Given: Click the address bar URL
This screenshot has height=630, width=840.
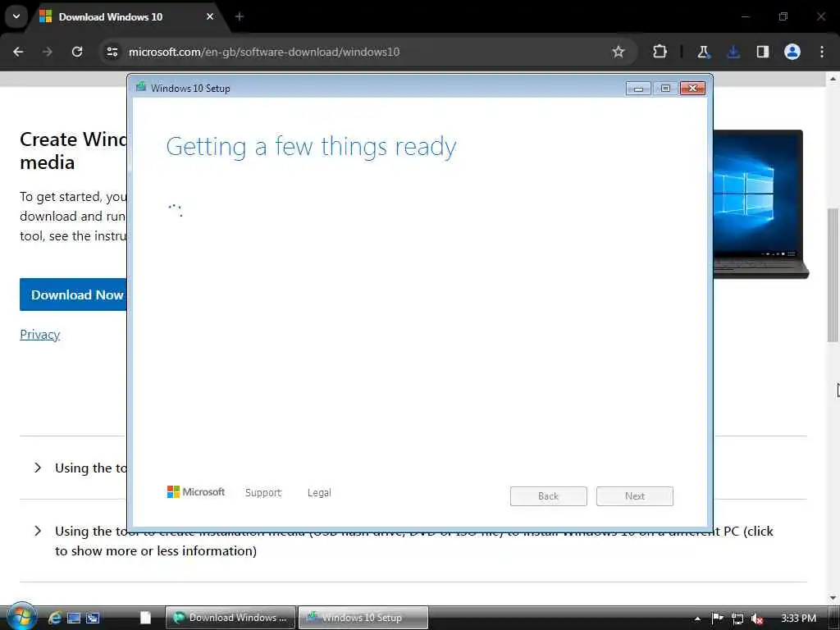Looking at the screenshot, I should (x=264, y=52).
